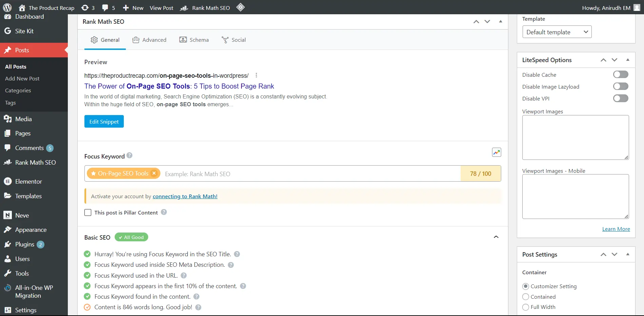Toggle Disable VPI switch

tap(621, 98)
